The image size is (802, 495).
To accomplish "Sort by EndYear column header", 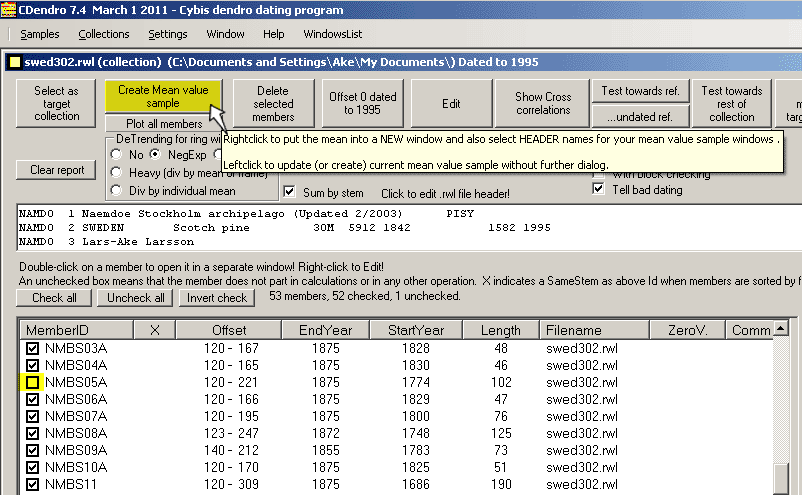I will pyautogui.click(x=326, y=330).
